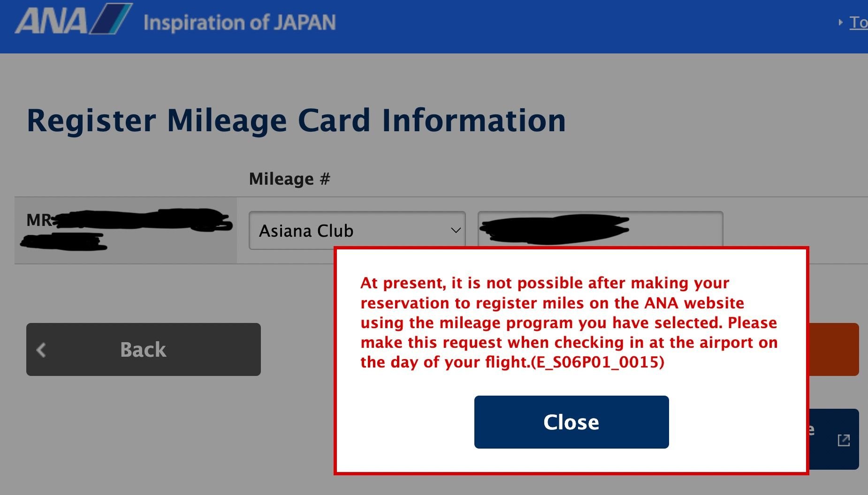
Task: Click the small triangle arrow beside the To link
Action: coord(841,21)
